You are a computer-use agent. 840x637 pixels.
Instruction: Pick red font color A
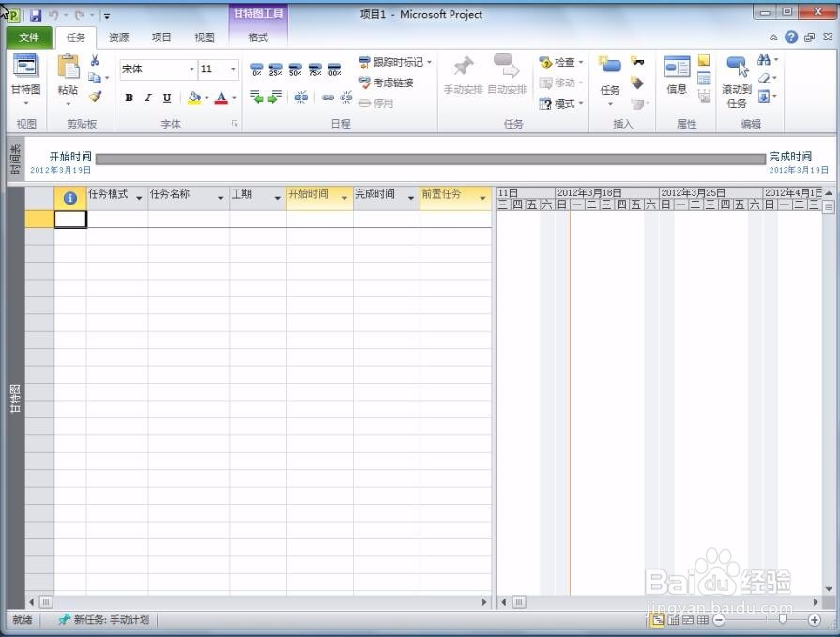(221, 98)
